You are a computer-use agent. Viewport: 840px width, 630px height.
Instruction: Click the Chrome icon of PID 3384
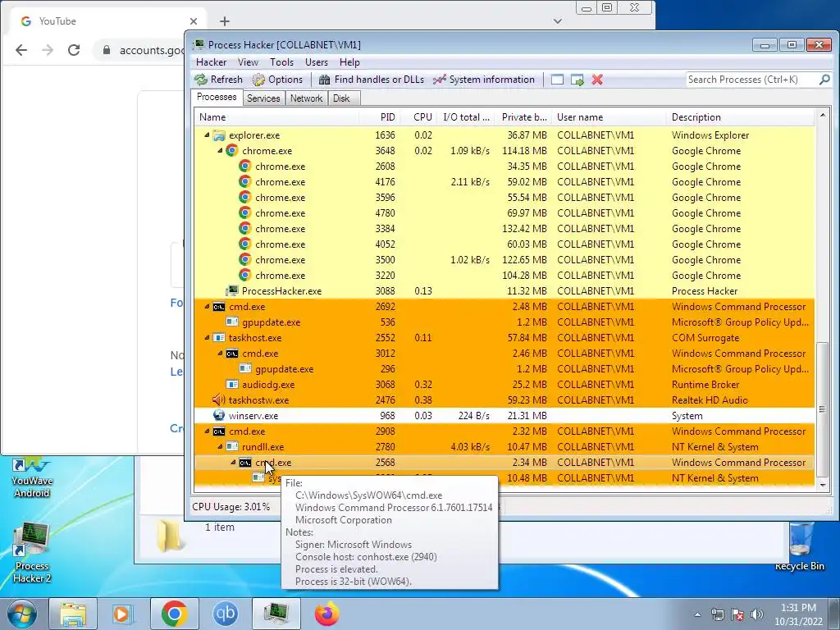point(244,228)
